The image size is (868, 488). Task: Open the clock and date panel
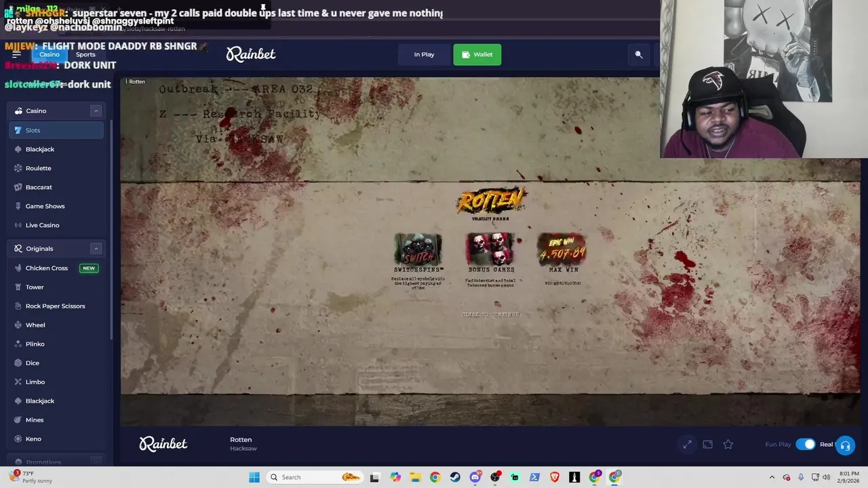[849, 477]
